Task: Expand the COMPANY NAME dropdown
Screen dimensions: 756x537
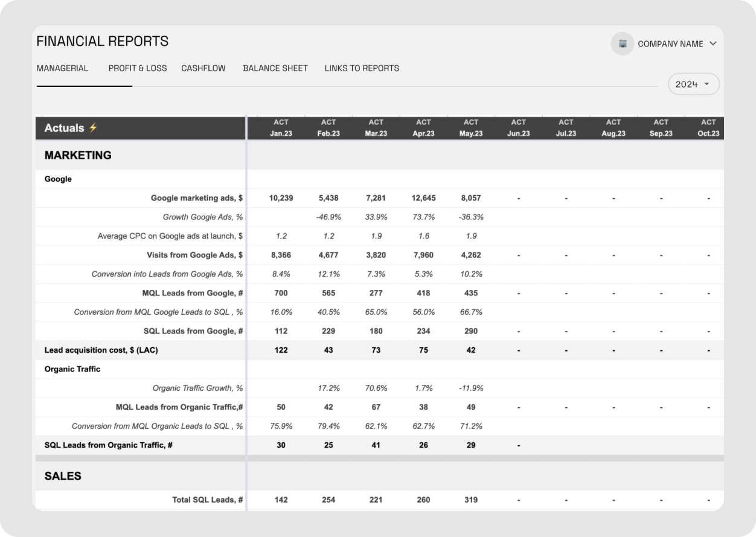Action: point(713,43)
